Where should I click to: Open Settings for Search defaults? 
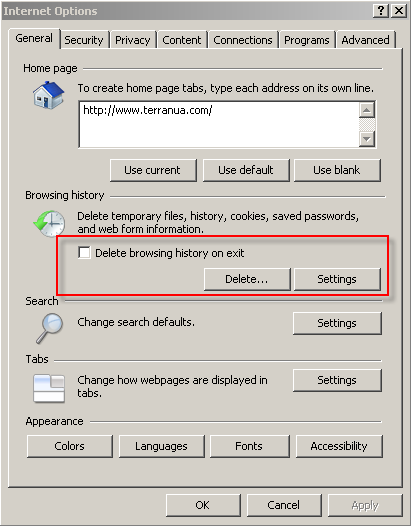[337, 323]
